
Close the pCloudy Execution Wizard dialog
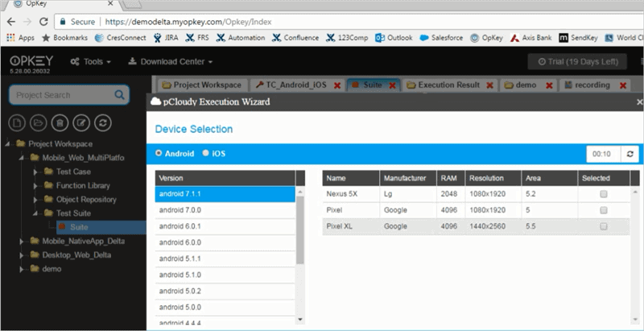point(639,102)
